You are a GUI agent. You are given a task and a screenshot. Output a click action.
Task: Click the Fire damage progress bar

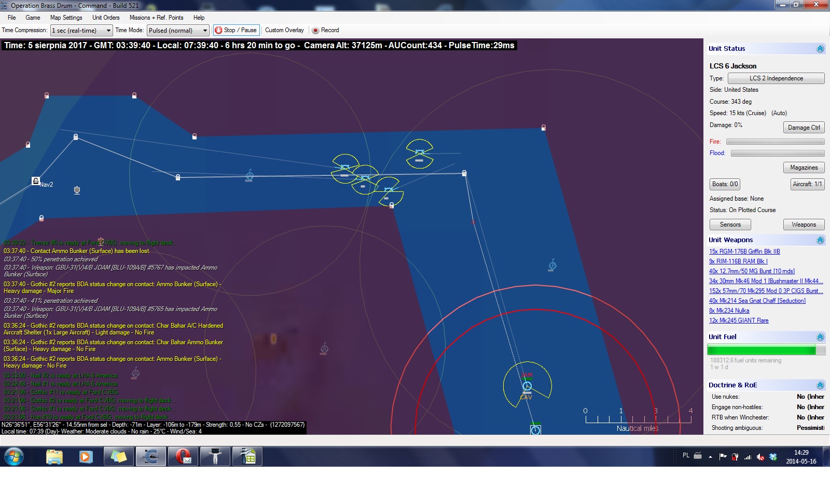click(x=775, y=142)
